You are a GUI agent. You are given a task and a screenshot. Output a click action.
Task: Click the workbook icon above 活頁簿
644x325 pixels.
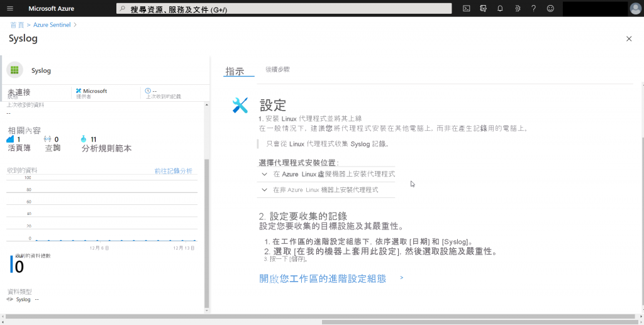click(11, 139)
